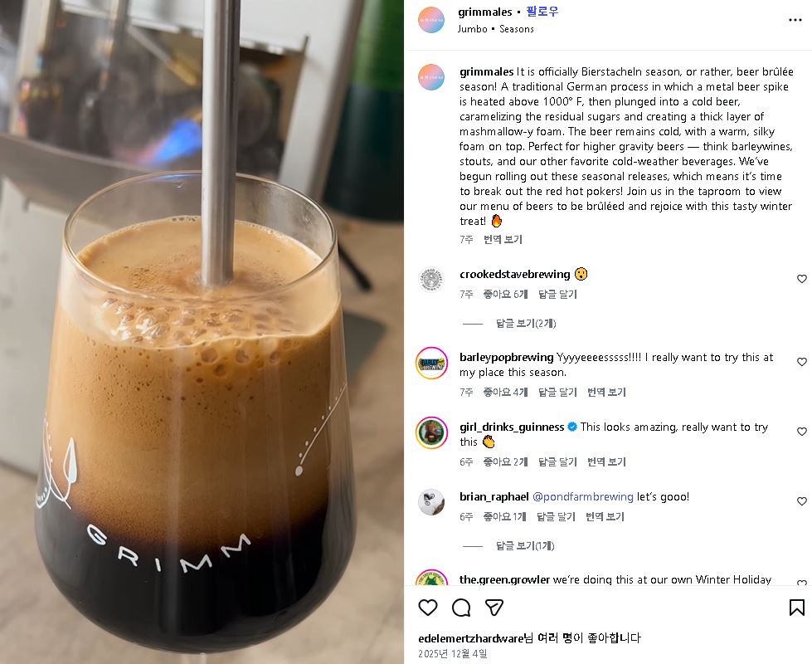Viewport: 812px width, 664px height.
Task: Expand 답글 보기(2개) replies under crookedstavebrewing
Action: pos(526,324)
